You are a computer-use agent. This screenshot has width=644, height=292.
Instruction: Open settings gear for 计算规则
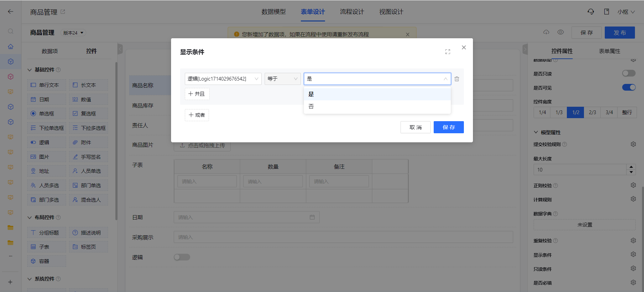[633, 199]
